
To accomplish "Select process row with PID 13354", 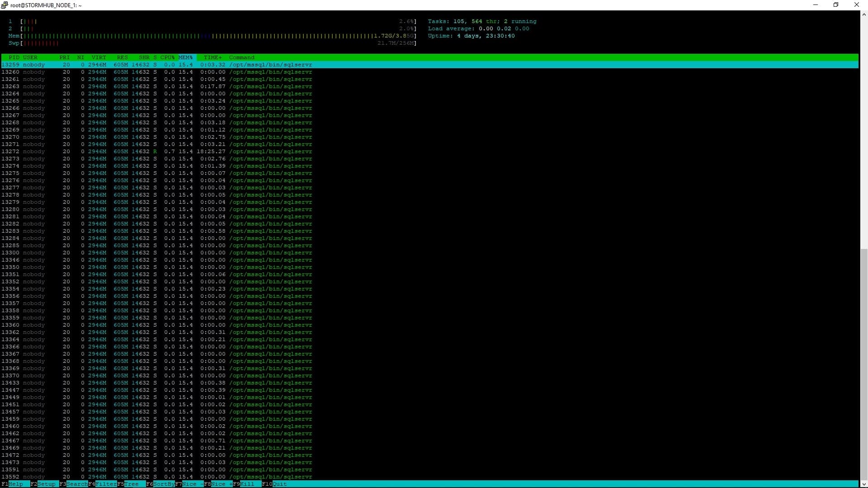I will point(157,289).
